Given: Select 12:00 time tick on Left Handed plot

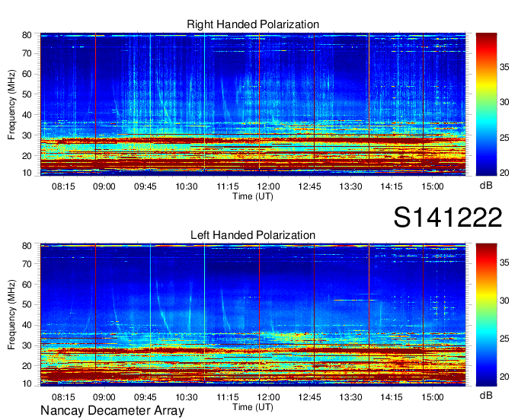Looking at the screenshot, I should coord(269,397).
